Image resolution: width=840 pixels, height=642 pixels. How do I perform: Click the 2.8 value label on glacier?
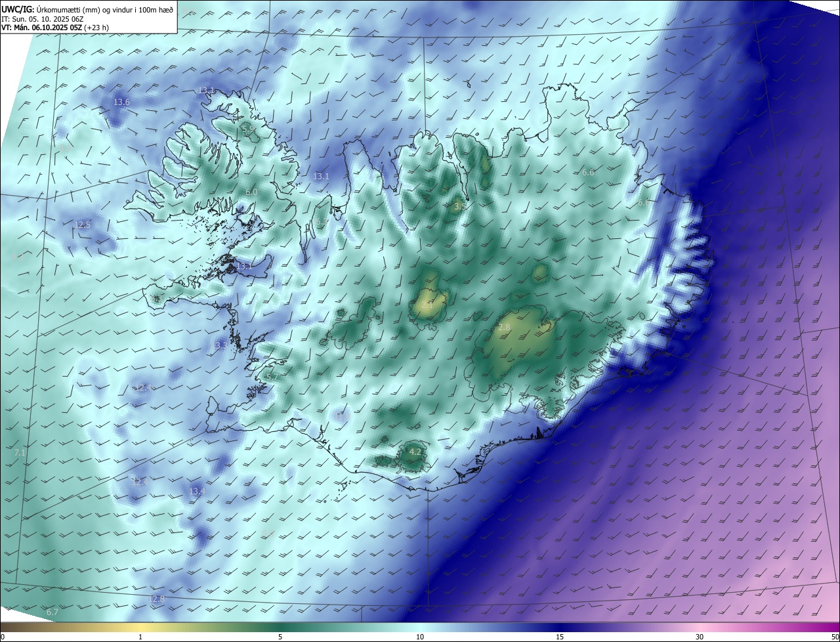pos(505,327)
